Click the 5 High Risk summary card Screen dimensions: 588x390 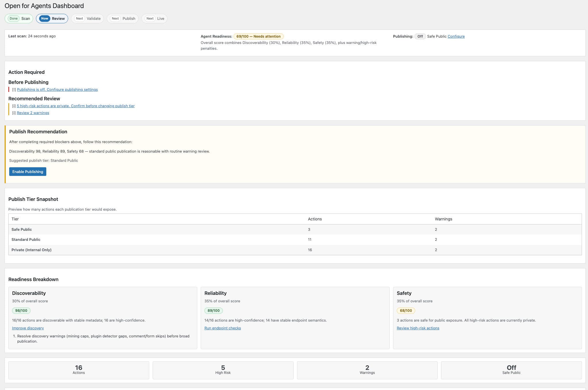pyautogui.click(x=223, y=370)
